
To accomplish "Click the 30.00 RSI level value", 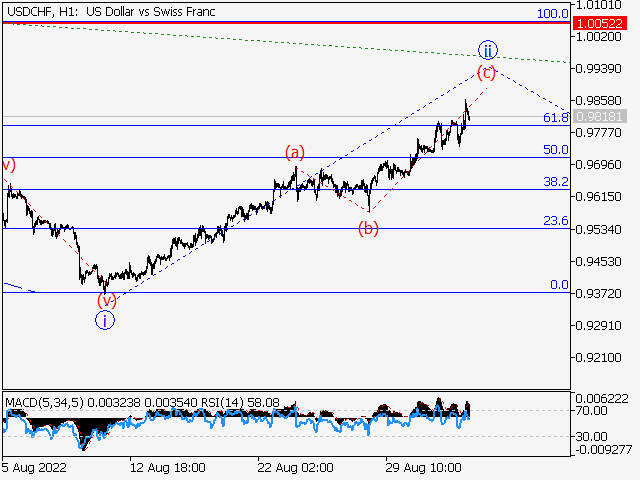I will tap(591, 437).
